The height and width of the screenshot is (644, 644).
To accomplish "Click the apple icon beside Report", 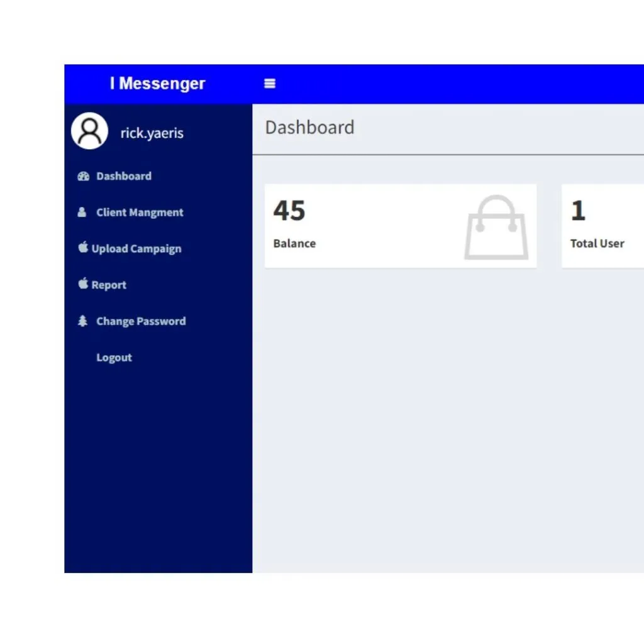I will tap(83, 283).
